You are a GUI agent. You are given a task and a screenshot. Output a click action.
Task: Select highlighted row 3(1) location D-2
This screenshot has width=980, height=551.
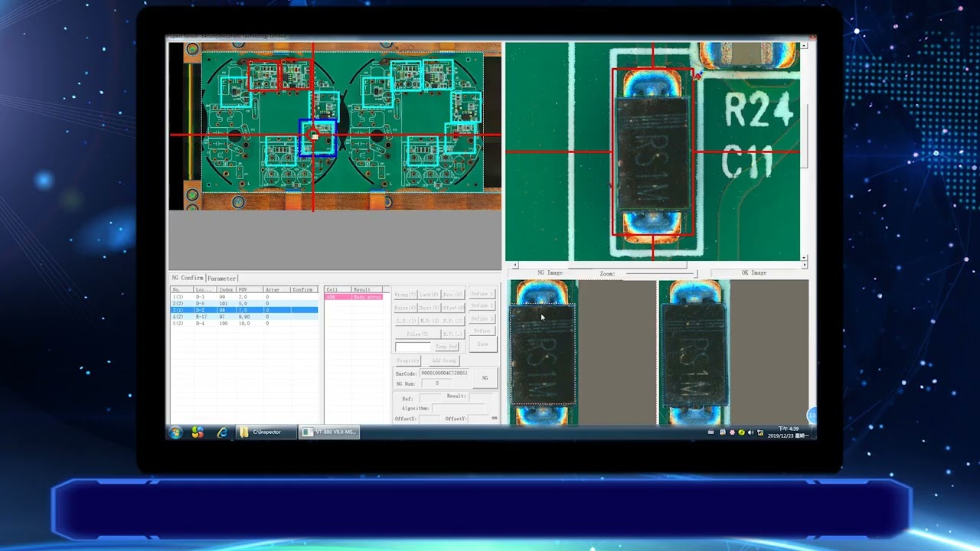pos(243,310)
